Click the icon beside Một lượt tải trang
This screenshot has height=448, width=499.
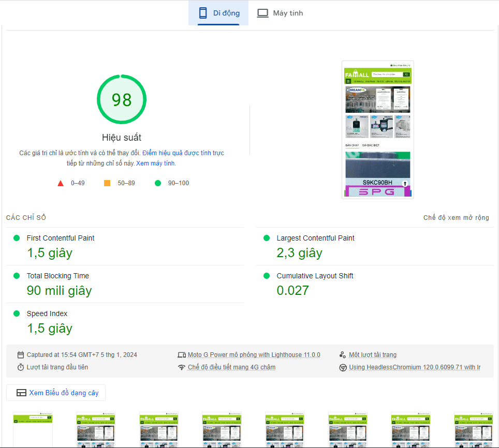343,355
